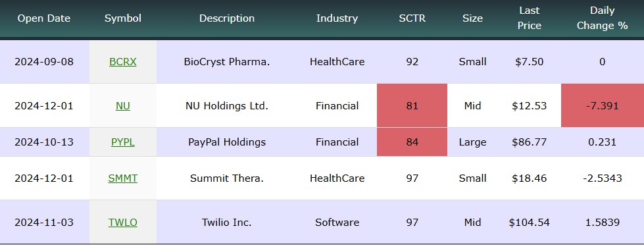Image resolution: width=644 pixels, height=245 pixels.
Task: Select the $104.54 last price cell
Action: [530, 223]
